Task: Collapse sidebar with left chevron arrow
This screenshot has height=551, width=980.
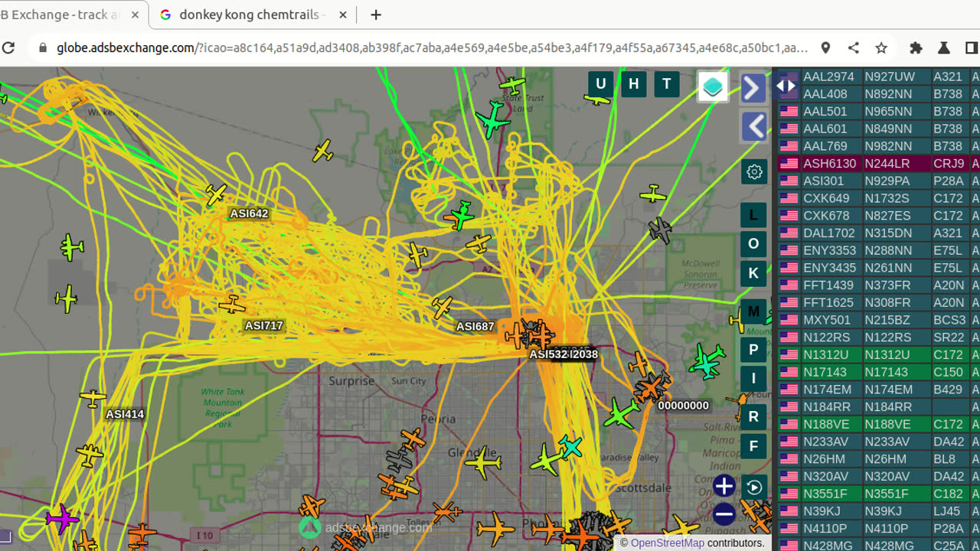Action: (755, 126)
